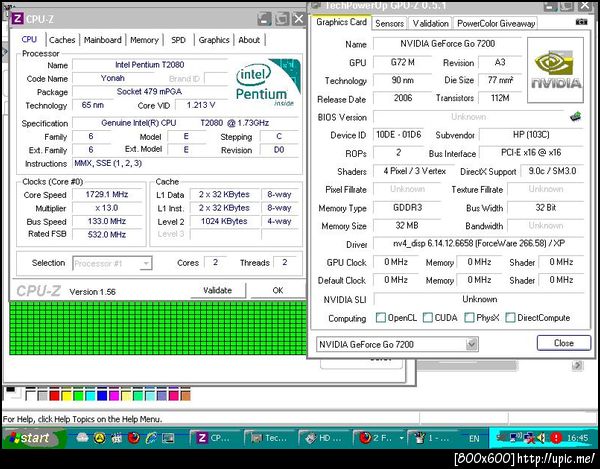600x469 pixels.
Task: Switch to the Mainboard tab in CPU-Z
Action: (x=103, y=40)
